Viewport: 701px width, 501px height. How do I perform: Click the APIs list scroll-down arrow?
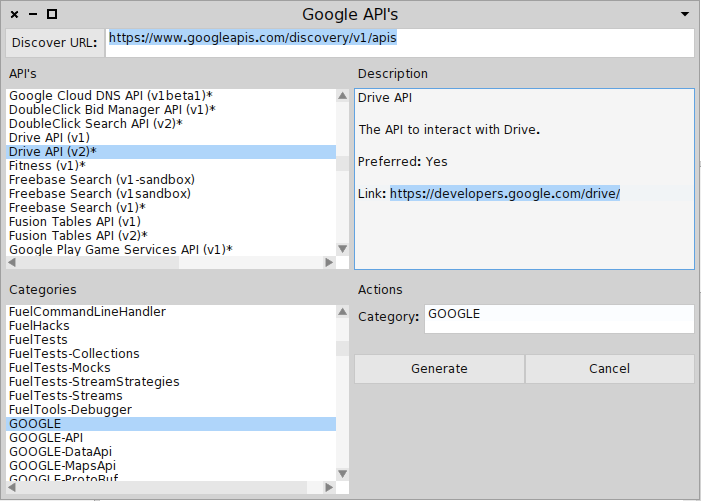pyautogui.click(x=342, y=249)
